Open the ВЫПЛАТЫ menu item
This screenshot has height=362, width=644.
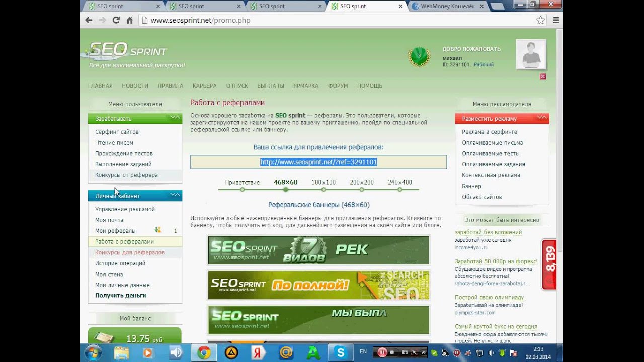click(x=271, y=86)
